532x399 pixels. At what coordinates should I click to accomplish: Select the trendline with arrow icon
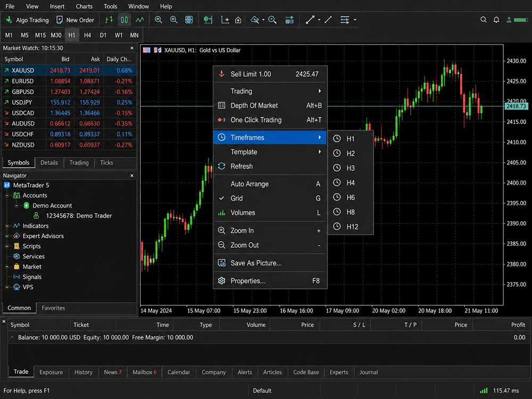[x=310, y=20]
